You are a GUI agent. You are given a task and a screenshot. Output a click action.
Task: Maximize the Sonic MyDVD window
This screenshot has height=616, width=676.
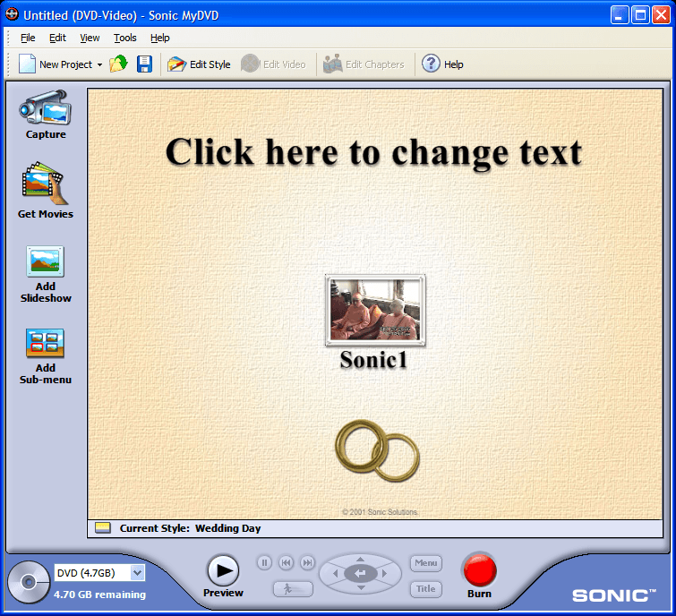pos(640,15)
